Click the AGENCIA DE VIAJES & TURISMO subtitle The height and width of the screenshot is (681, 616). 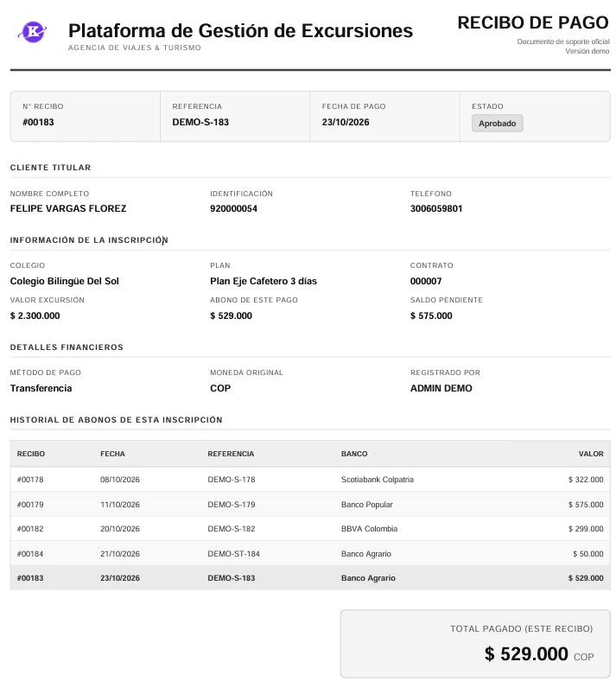[135, 48]
